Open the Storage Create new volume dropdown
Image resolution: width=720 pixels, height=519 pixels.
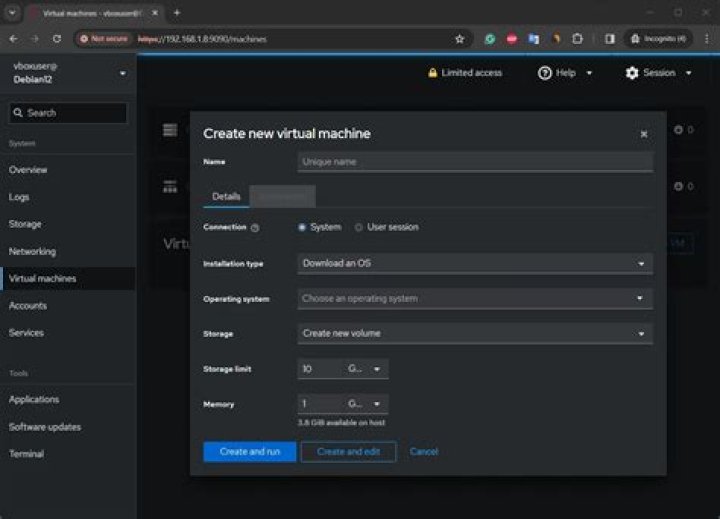(x=475, y=333)
